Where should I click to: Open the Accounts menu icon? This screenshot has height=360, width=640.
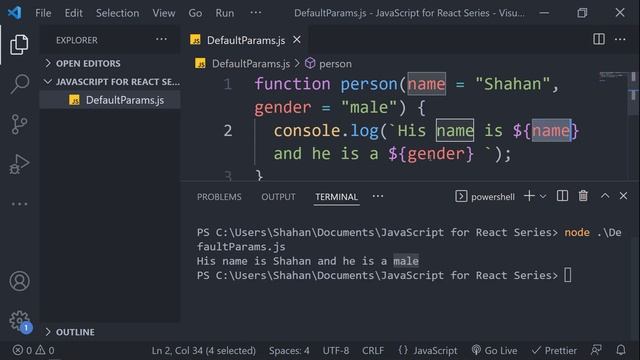(19, 281)
